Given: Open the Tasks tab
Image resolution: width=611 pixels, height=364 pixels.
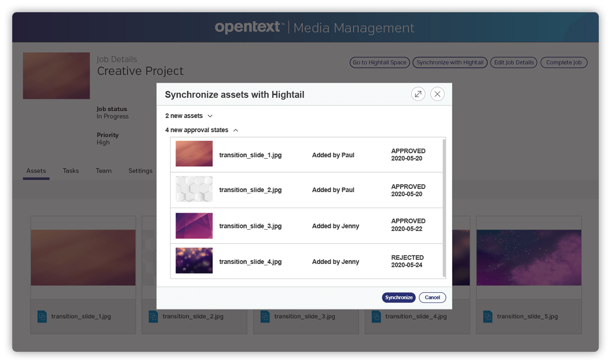Looking at the screenshot, I should (71, 171).
